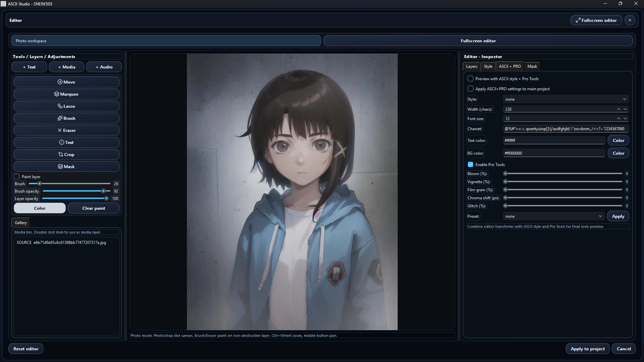Viewport: 644px width, 362px height.
Task: Open the Mask tool
Action: (66, 166)
